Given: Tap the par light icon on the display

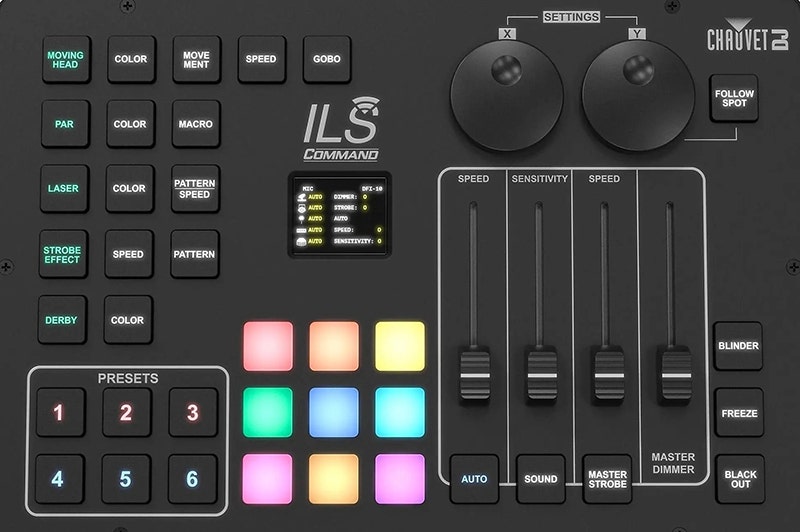Looking at the screenshot, I should (x=302, y=208).
